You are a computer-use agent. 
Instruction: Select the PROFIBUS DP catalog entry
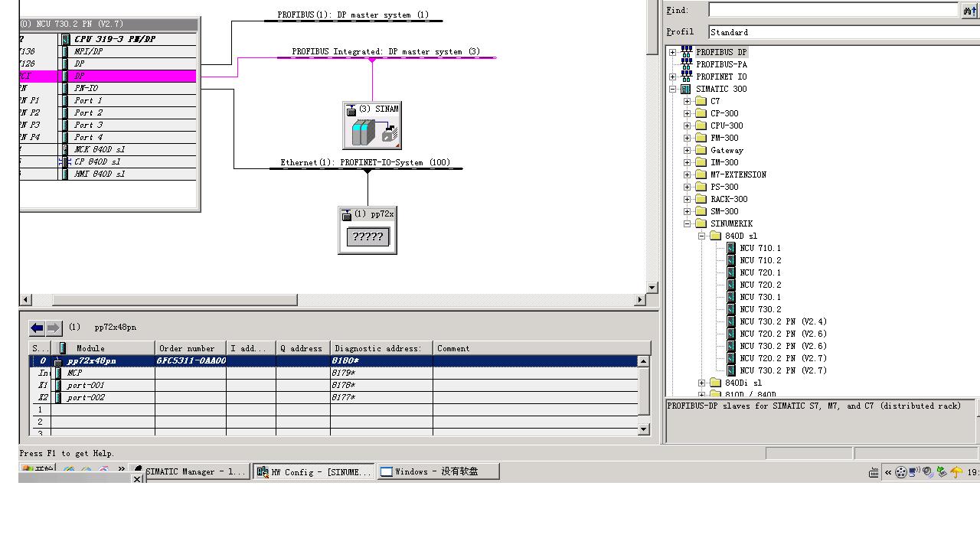[x=721, y=52]
